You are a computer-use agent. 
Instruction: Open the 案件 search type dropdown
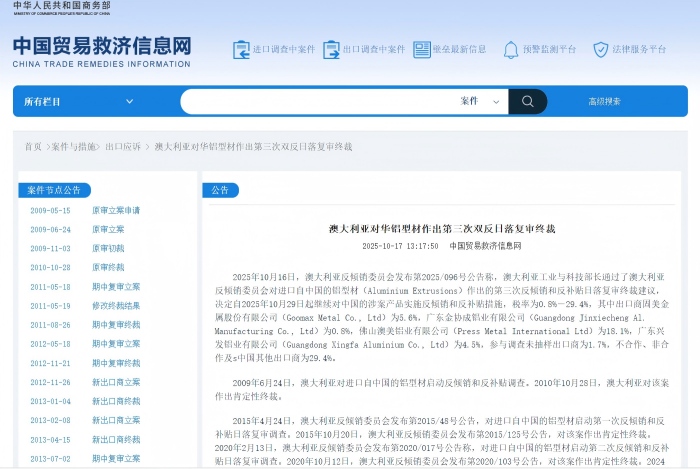point(480,101)
